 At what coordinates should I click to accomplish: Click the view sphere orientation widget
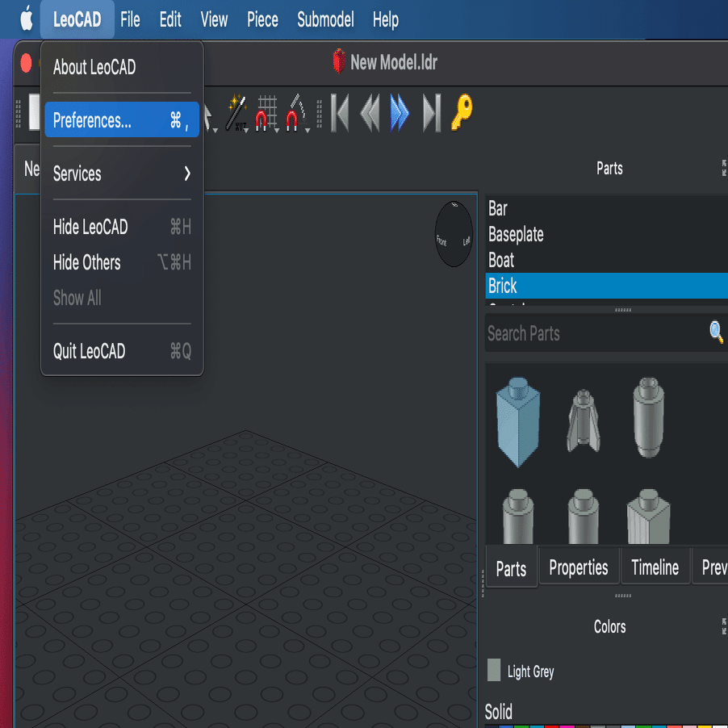[x=454, y=234]
